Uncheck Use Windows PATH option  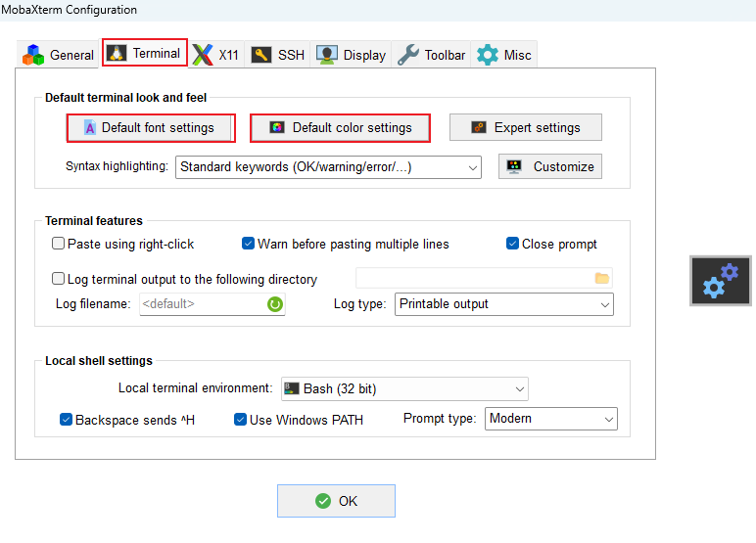[x=240, y=419]
